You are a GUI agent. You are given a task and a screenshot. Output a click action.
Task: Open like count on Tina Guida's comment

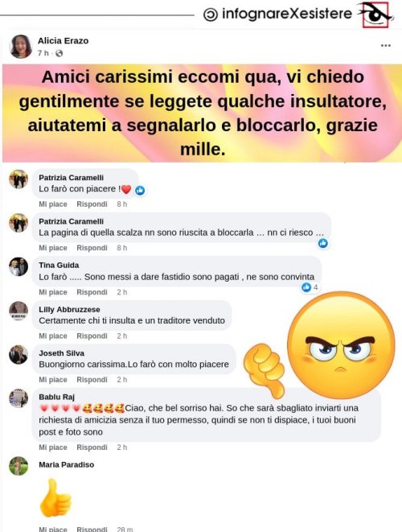(310, 287)
